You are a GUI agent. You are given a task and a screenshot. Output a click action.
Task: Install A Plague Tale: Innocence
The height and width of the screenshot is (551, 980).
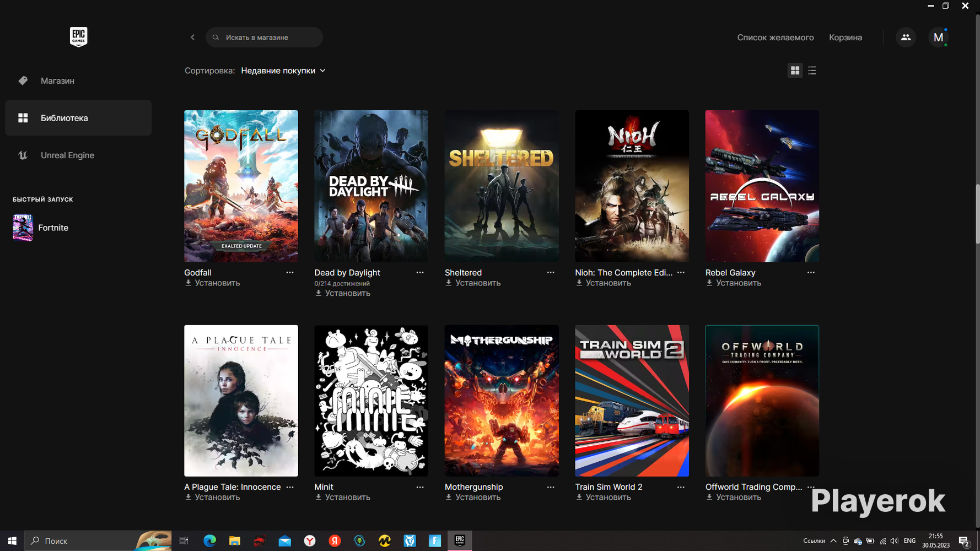tap(212, 498)
